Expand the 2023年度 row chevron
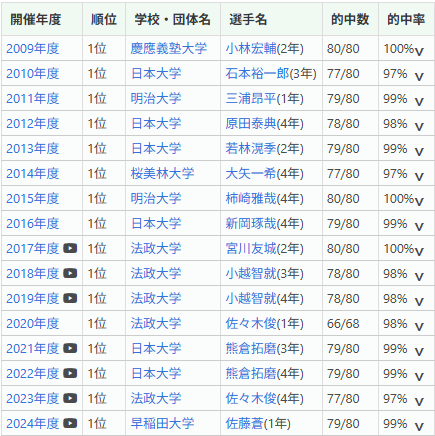Image resolution: width=435 pixels, height=436 pixels. pyautogui.click(x=419, y=402)
